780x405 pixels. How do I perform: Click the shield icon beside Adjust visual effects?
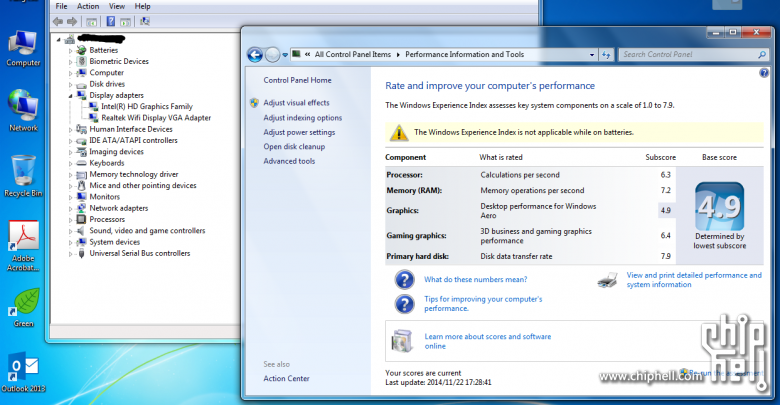coord(254,102)
